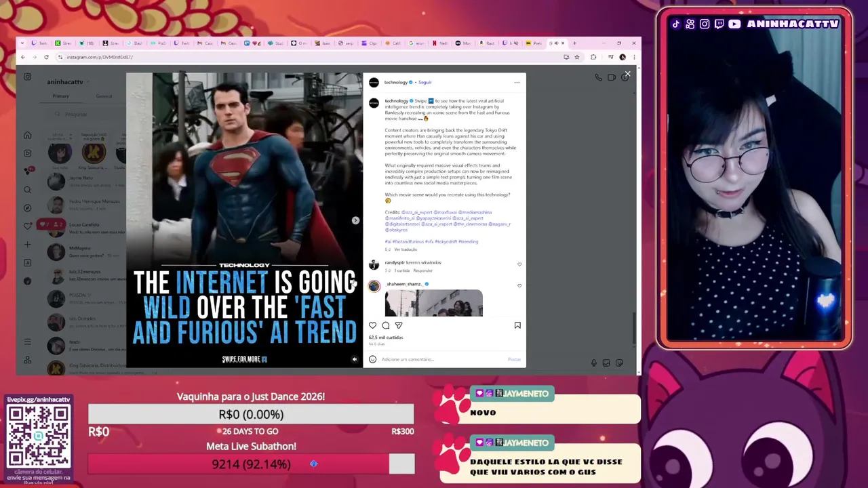Click the Postar button
The width and height of the screenshot is (868, 488).
click(x=514, y=359)
